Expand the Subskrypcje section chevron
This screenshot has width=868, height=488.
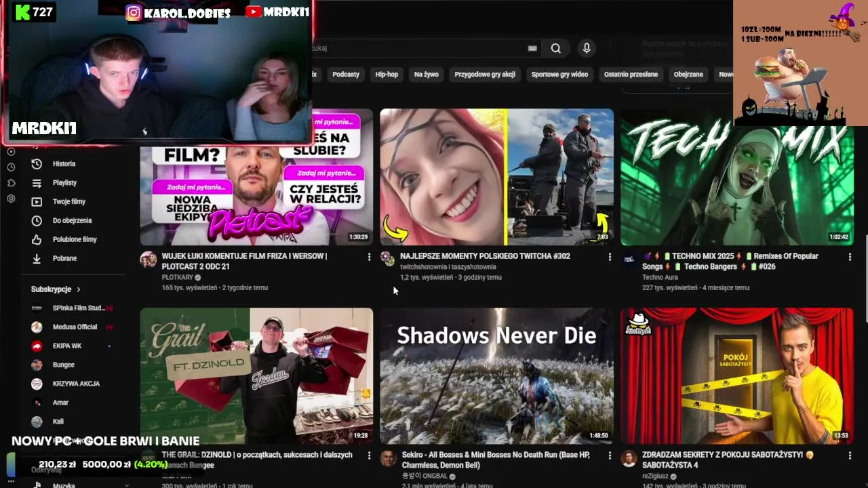[78, 289]
